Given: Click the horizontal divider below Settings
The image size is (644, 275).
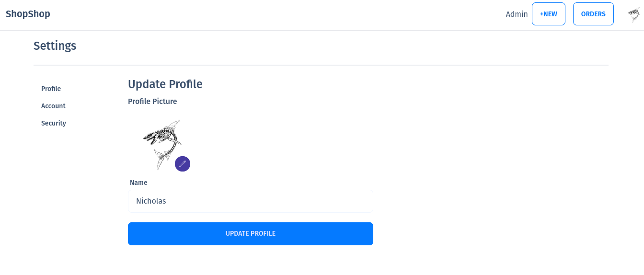Looking at the screenshot, I should 321,65.
